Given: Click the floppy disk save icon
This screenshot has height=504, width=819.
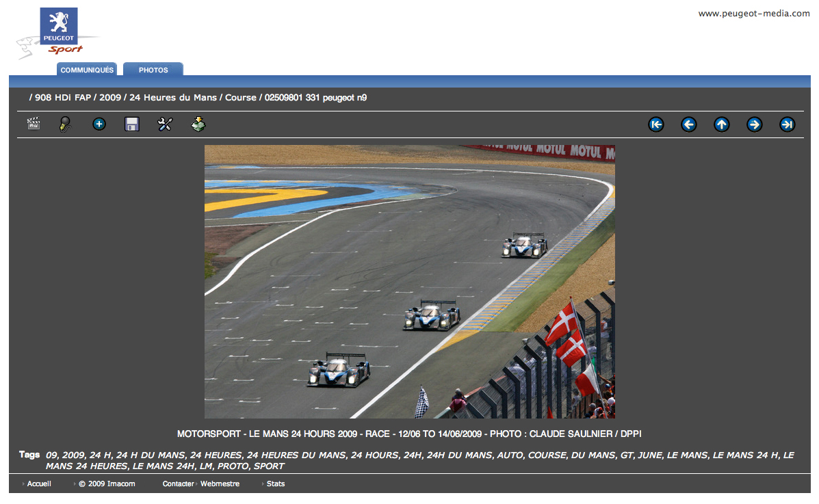Looking at the screenshot, I should [131, 124].
